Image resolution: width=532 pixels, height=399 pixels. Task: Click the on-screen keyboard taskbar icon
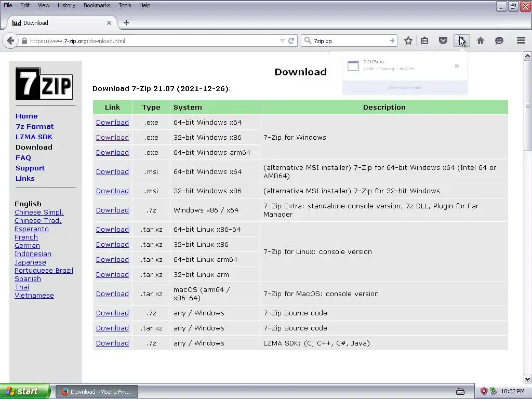coord(460,392)
